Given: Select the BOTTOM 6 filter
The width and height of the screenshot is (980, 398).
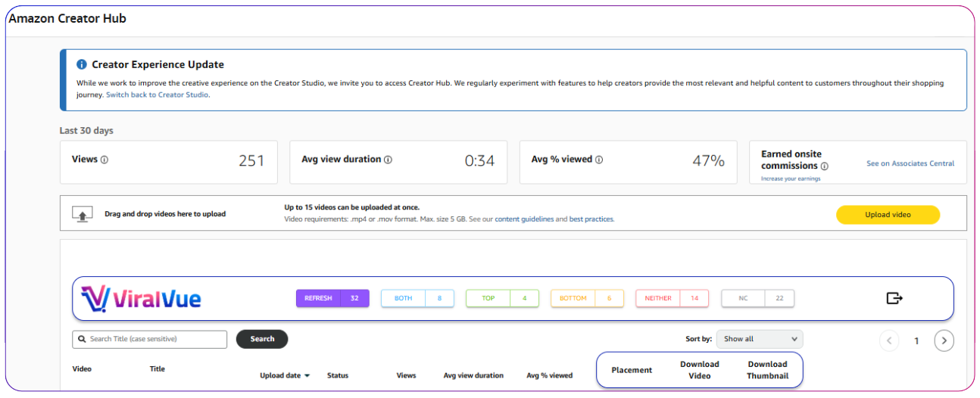Looking at the screenshot, I should (587, 298).
